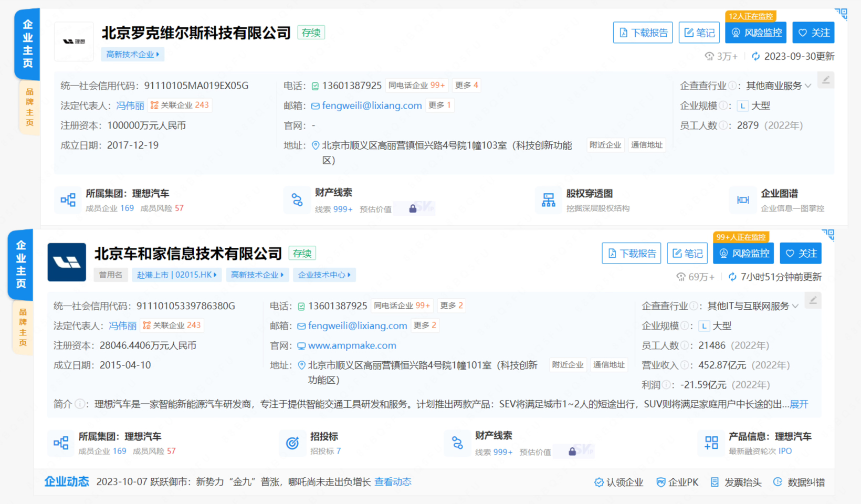
Task: Open 冯伟丽 legal representative link in 车和家
Action: coord(122,326)
